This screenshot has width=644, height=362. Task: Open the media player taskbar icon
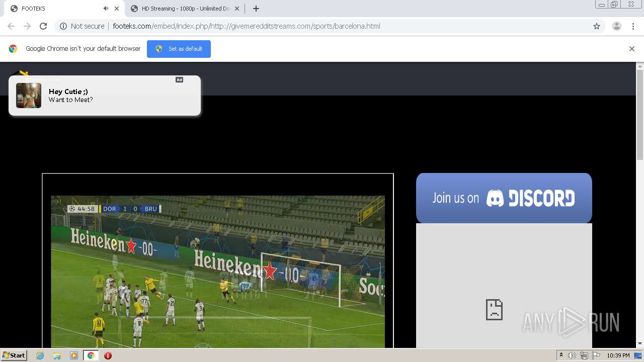pos(74,355)
